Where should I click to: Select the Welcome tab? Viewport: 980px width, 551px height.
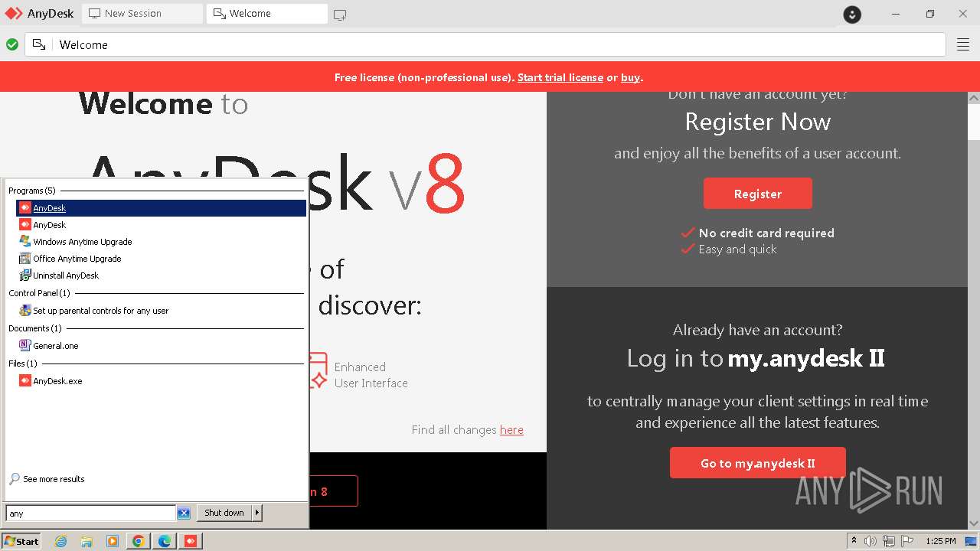[x=267, y=14]
